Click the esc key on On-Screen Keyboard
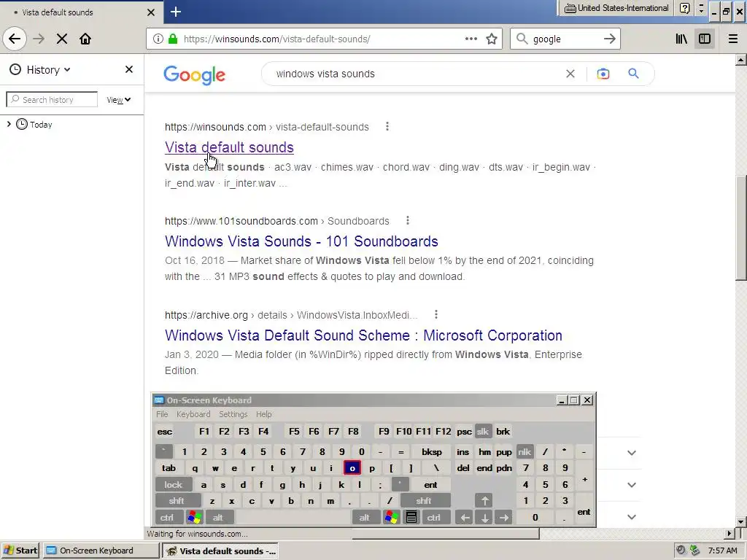Image resolution: width=747 pixels, height=560 pixels. click(x=165, y=432)
